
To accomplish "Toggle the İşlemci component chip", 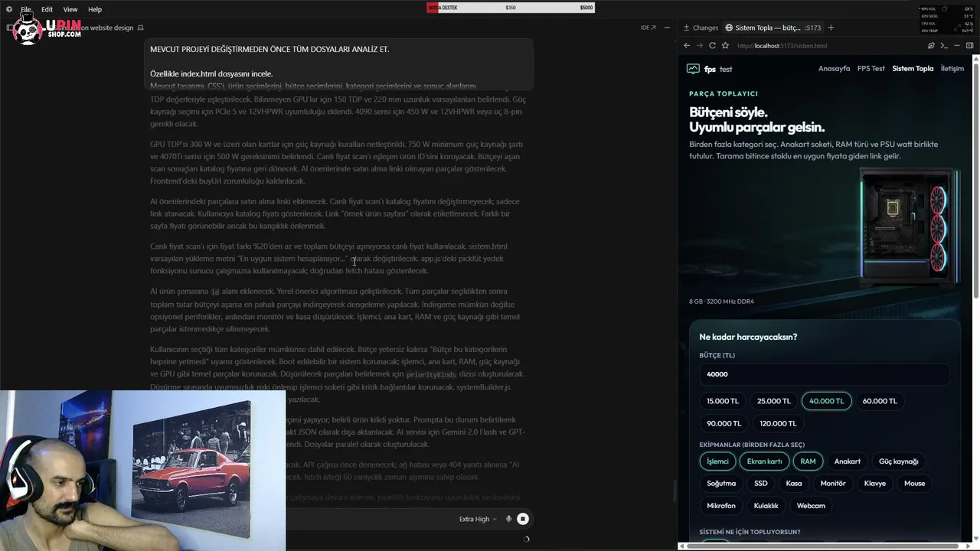I will pos(717,461).
